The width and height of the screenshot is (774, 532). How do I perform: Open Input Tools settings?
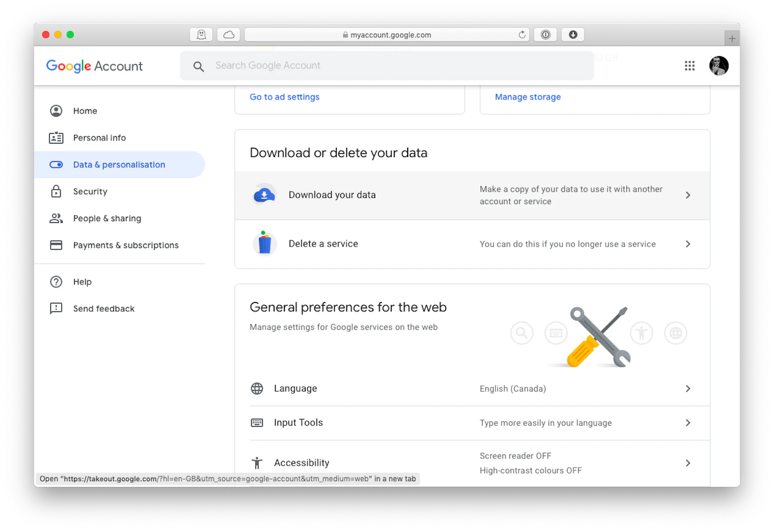[x=480, y=423]
